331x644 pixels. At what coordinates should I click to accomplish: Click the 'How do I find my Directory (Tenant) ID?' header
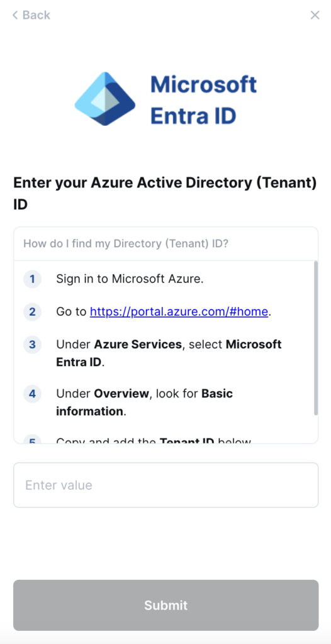(x=126, y=244)
